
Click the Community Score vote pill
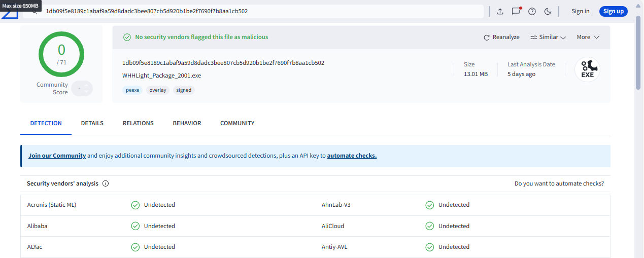tap(82, 89)
